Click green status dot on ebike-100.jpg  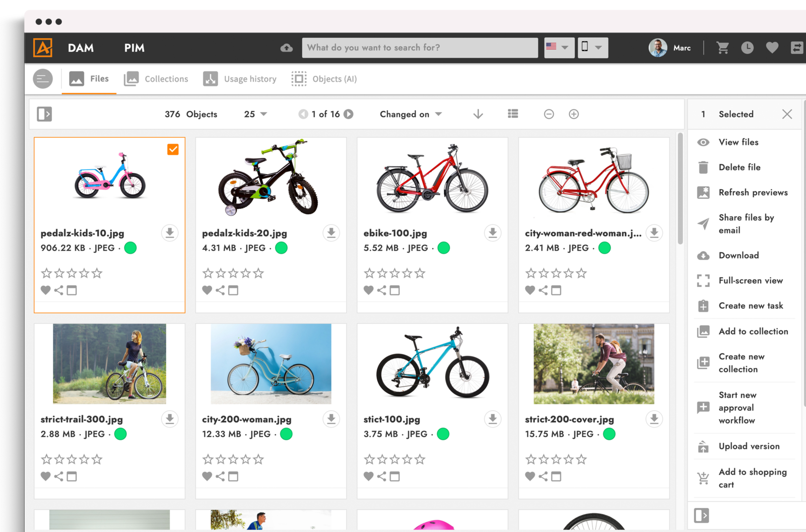click(444, 248)
